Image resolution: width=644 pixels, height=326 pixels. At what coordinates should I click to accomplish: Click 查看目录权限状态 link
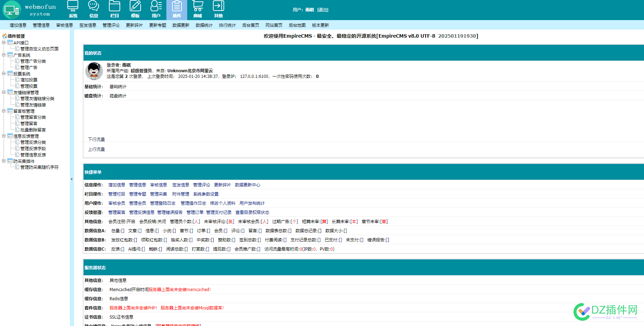click(252, 213)
